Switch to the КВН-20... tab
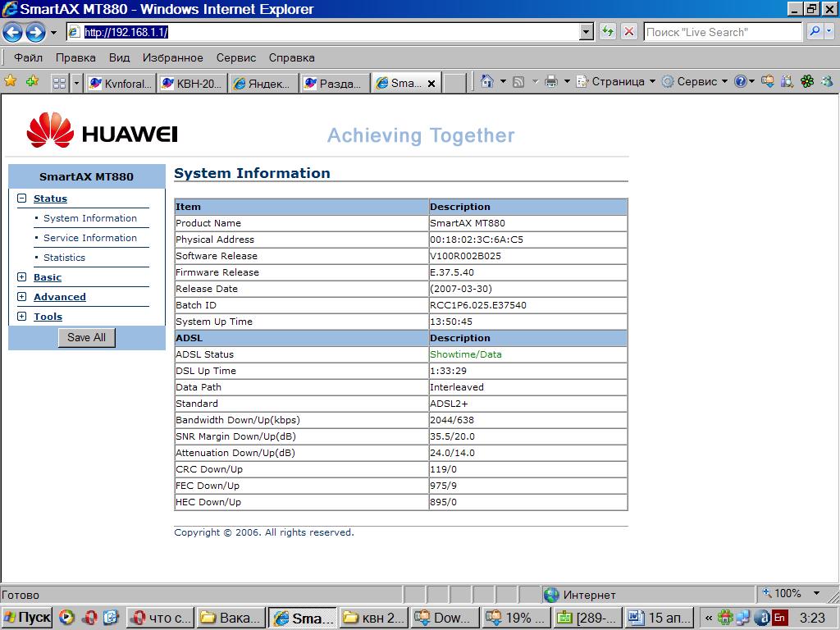Image resolution: width=840 pixels, height=630 pixels. click(x=193, y=83)
